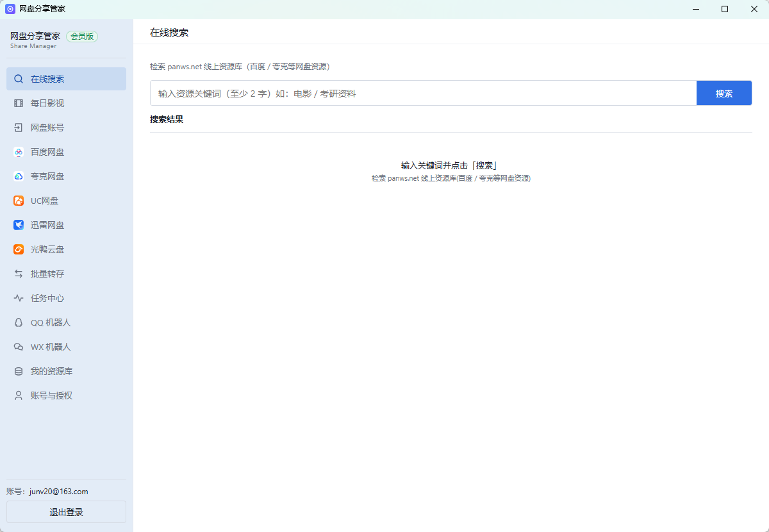Go to 网盘账号 section
This screenshot has width=769, height=532.
point(67,128)
